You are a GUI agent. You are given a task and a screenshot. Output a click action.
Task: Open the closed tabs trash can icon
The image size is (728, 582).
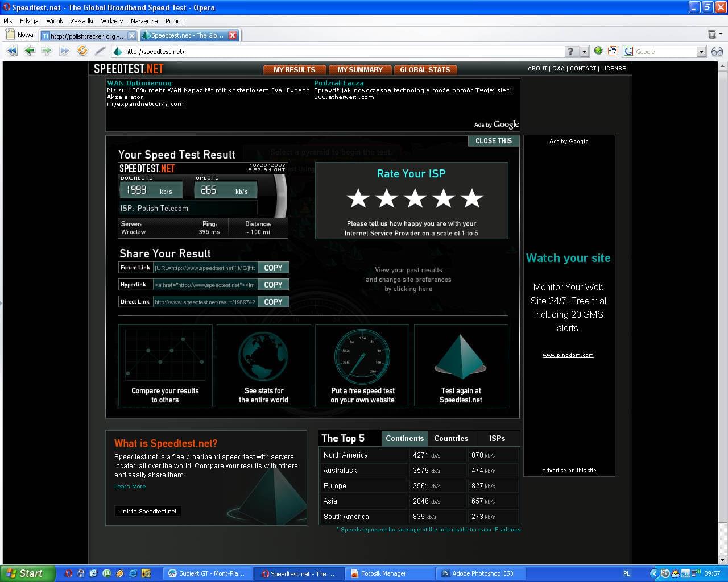coord(712,34)
